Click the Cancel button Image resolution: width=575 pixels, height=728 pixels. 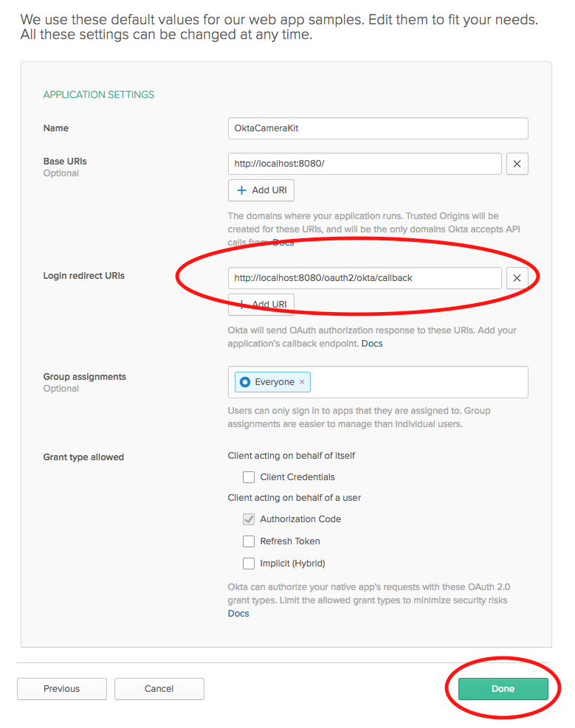pos(159,689)
